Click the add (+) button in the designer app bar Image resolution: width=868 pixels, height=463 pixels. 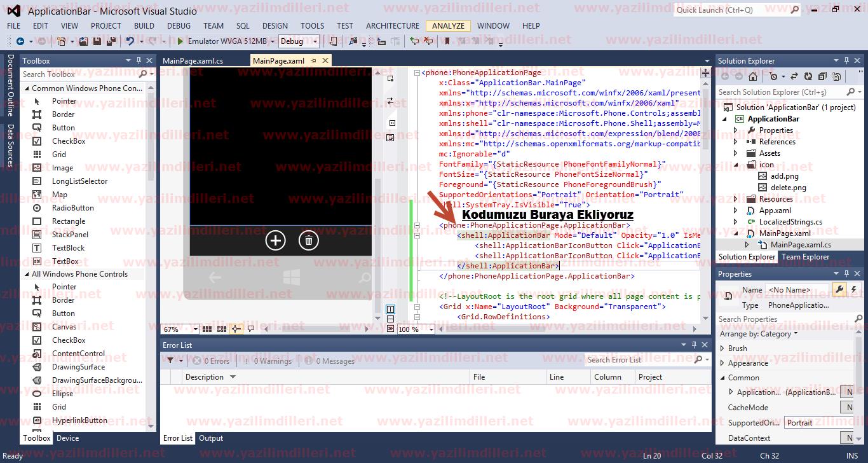[275, 240]
